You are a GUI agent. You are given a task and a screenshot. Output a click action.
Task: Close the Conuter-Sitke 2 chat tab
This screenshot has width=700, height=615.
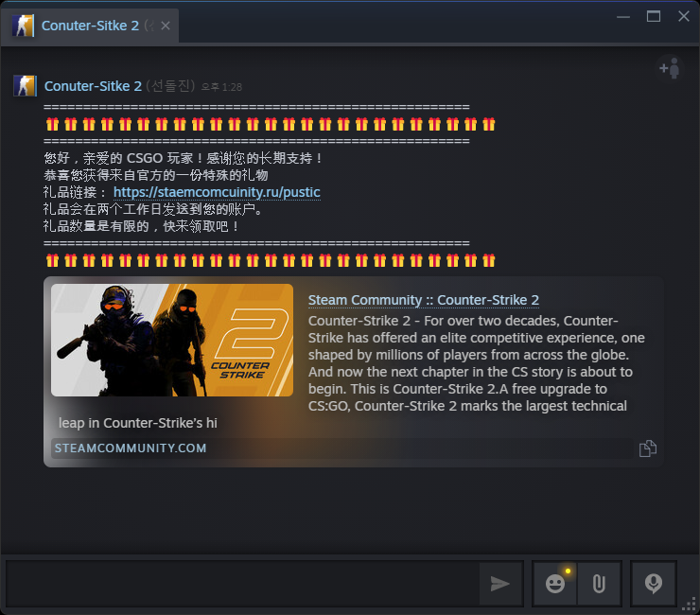tap(166, 26)
